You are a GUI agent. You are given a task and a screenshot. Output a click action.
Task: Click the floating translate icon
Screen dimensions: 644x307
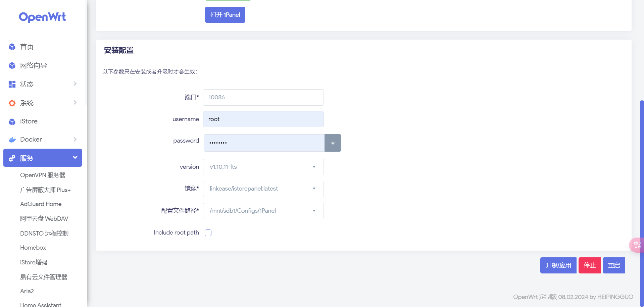coord(637,245)
